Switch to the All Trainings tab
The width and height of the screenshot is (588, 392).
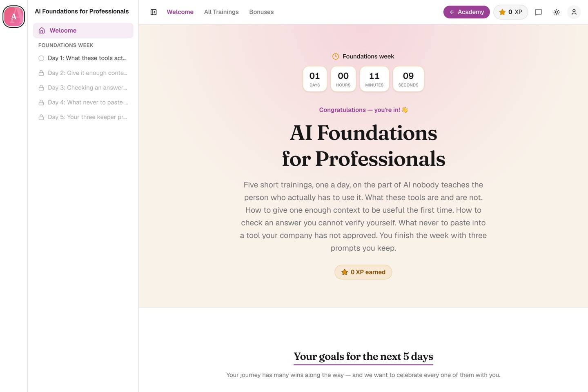(221, 12)
